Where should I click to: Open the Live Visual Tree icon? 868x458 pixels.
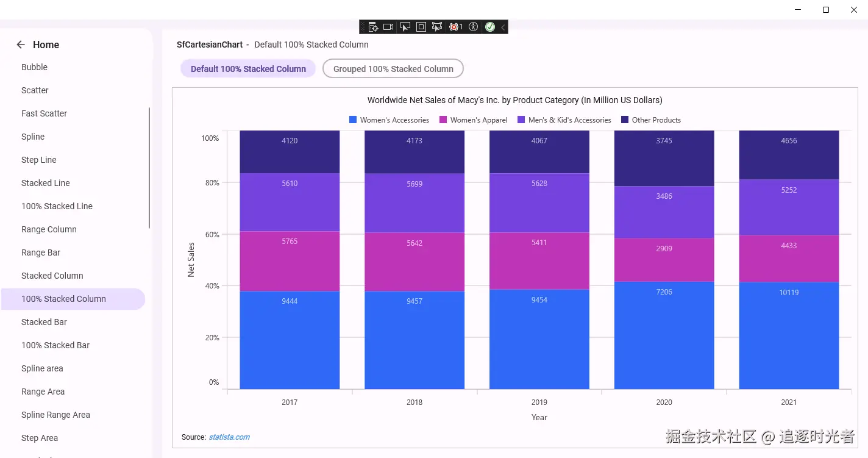373,27
